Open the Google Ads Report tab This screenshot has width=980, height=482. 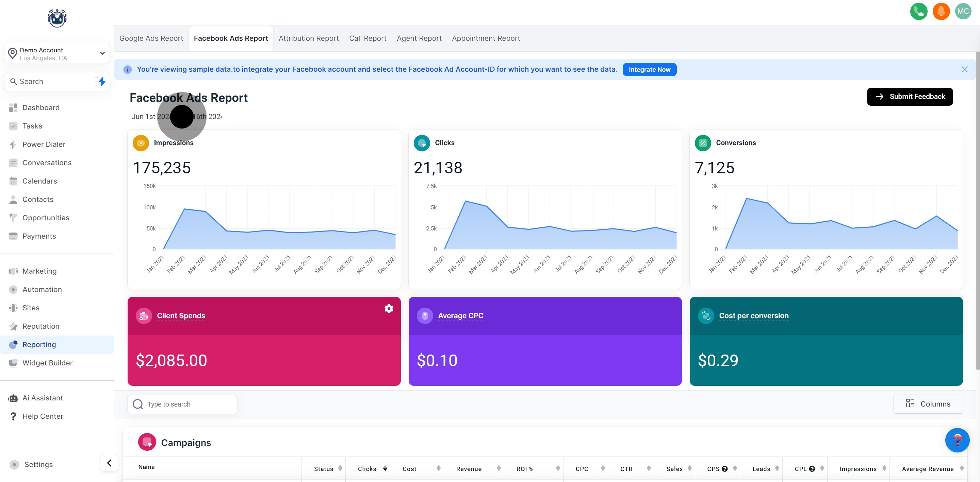151,38
